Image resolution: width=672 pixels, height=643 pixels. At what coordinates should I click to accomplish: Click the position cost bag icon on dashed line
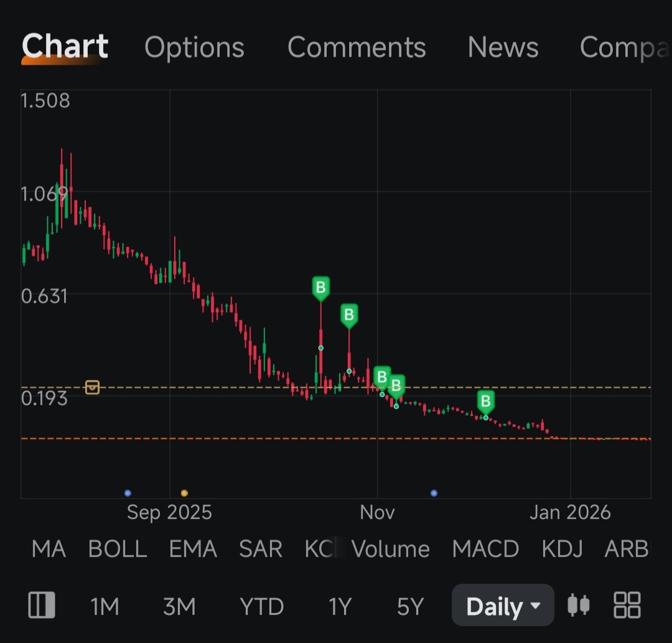pos(92,387)
